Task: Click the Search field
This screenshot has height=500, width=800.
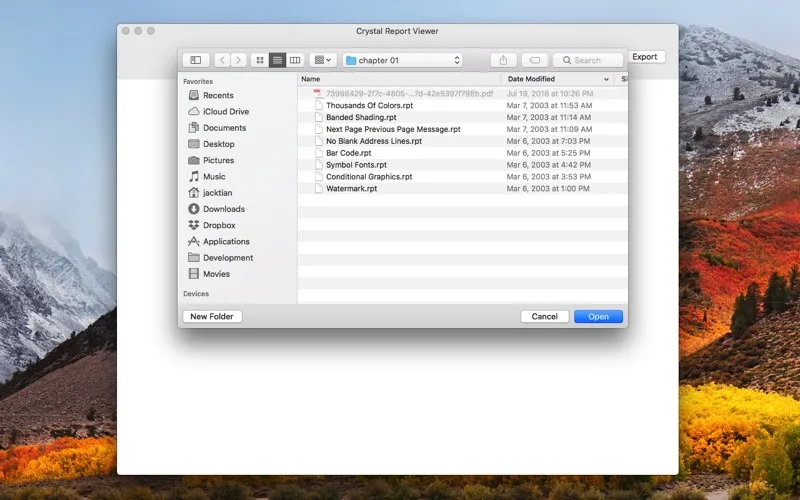Action: coord(588,60)
